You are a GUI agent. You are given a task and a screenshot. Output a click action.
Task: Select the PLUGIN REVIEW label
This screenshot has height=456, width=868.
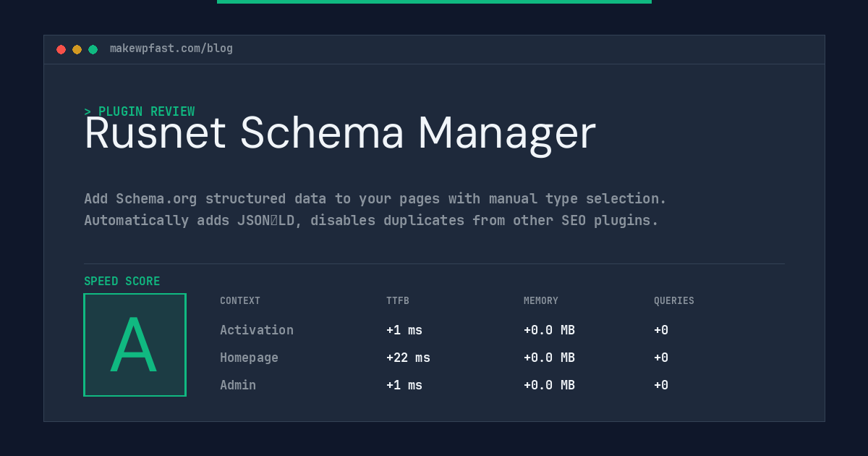[146, 111]
